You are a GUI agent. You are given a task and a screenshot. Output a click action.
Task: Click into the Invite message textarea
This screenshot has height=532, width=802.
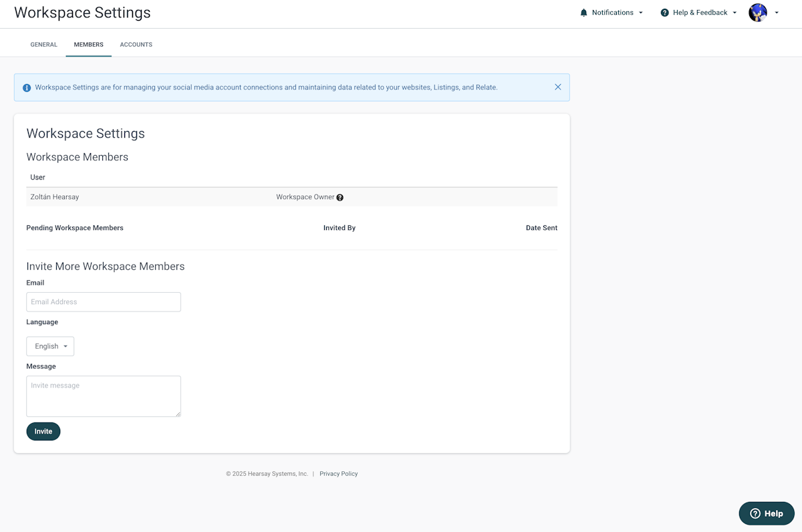click(104, 396)
